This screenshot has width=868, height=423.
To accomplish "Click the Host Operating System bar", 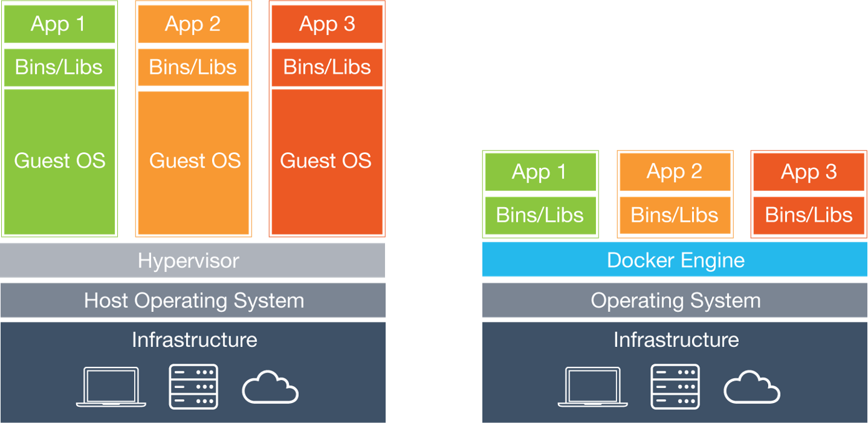I will [x=192, y=301].
